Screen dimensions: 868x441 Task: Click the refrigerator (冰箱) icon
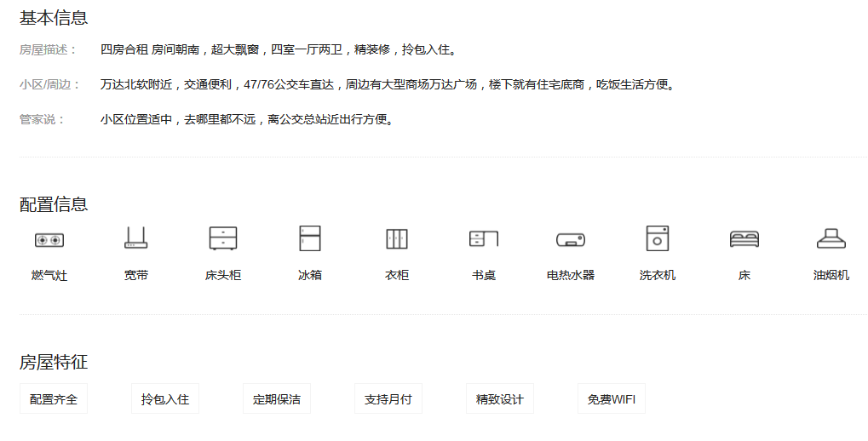click(x=310, y=238)
